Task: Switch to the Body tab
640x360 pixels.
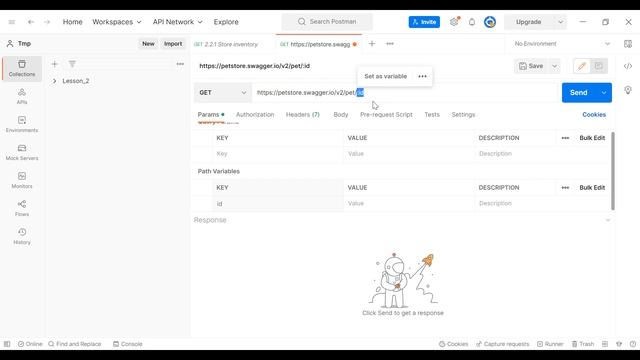Action: pos(341,115)
